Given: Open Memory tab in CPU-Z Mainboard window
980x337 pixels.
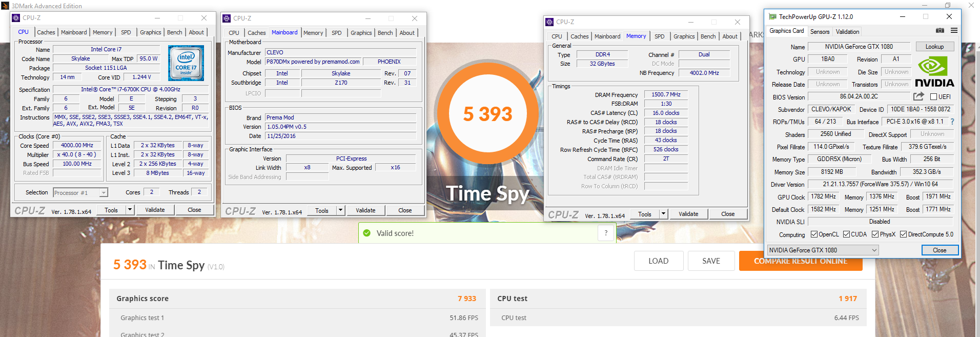Looking at the screenshot, I should [x=313, y=33].
